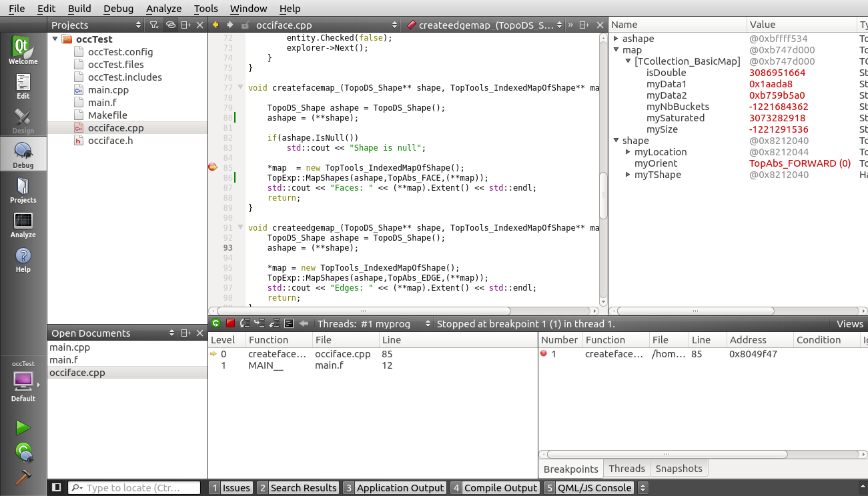Open the Design mode
Screen dimensions: 868x496
point(23,119)
